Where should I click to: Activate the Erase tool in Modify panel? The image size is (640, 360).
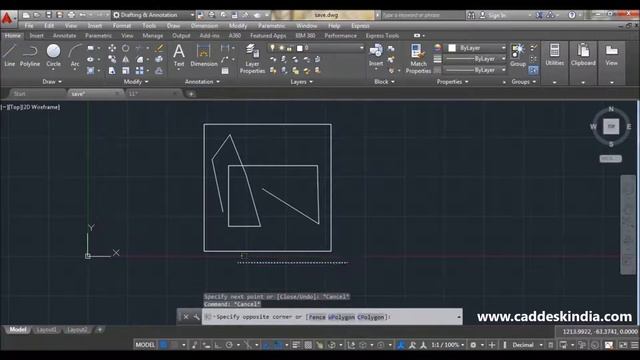pyautogui.click(x=159, y=48)
